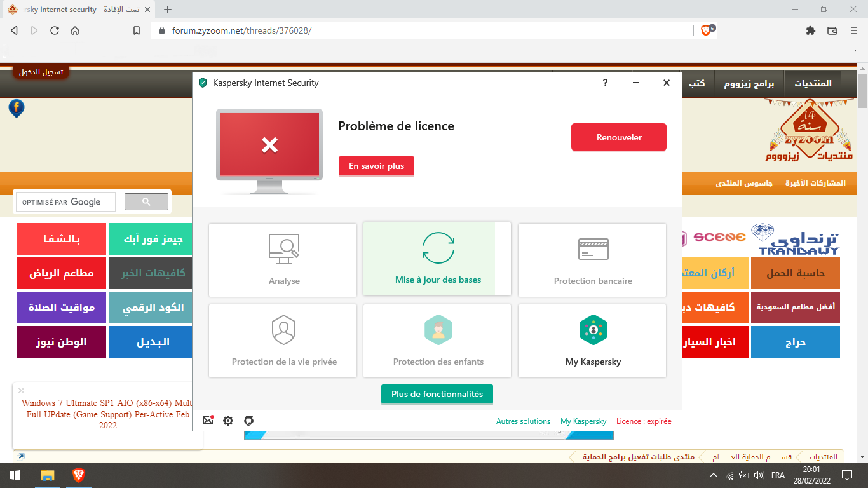Open the Kaspersky support icon beside the gear
The width and height of the screenshot is (868, 488).
click(x=249, y=421)
